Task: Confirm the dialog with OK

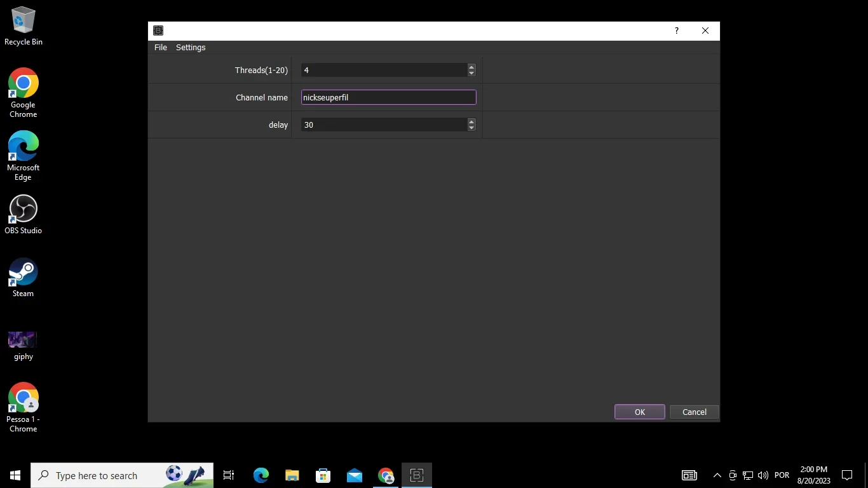Action: (640, 412)
